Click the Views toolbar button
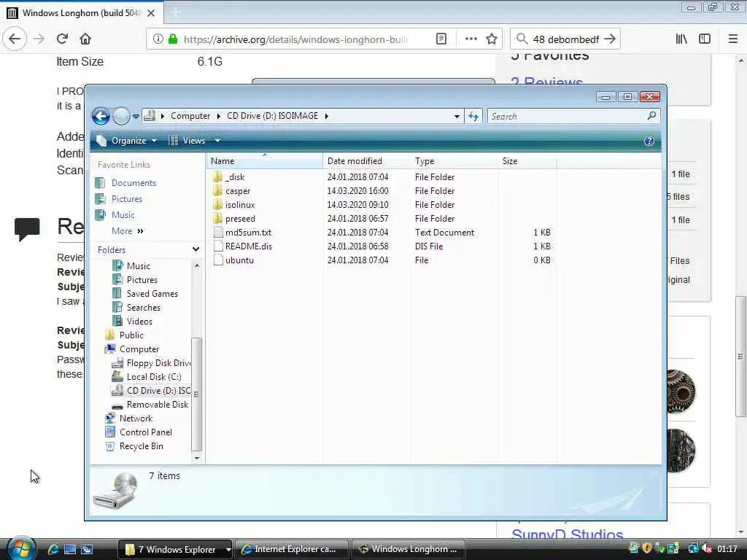Screen dimensions: 747x560 (x=187, y=141)
